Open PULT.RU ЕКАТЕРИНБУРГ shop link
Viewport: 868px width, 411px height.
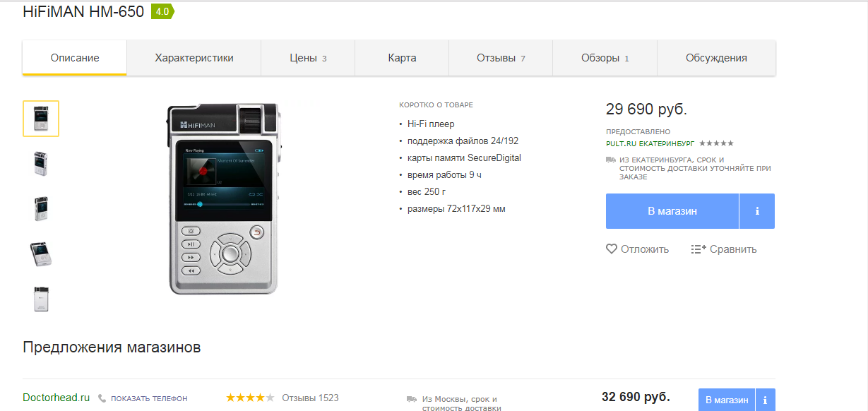point(650,143)
